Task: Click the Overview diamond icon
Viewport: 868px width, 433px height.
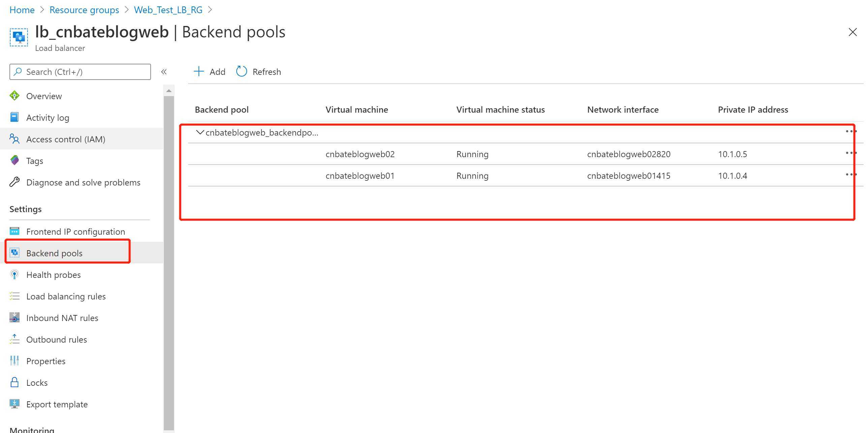Action: pos(14,96)
